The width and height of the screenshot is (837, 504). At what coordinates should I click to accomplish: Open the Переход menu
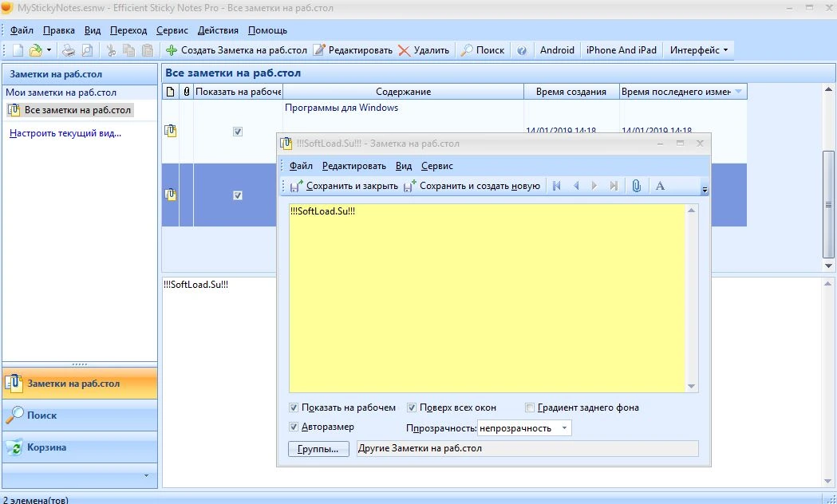128,30
